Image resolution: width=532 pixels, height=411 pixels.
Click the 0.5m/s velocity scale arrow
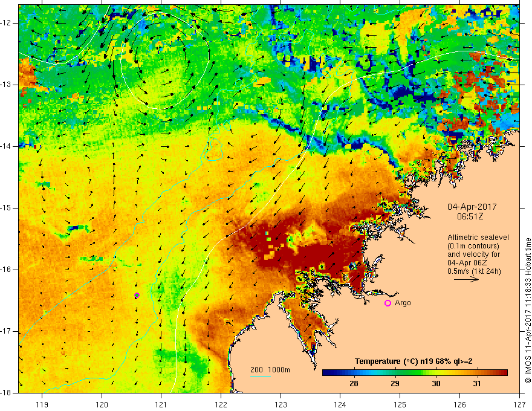pos(466,279)
